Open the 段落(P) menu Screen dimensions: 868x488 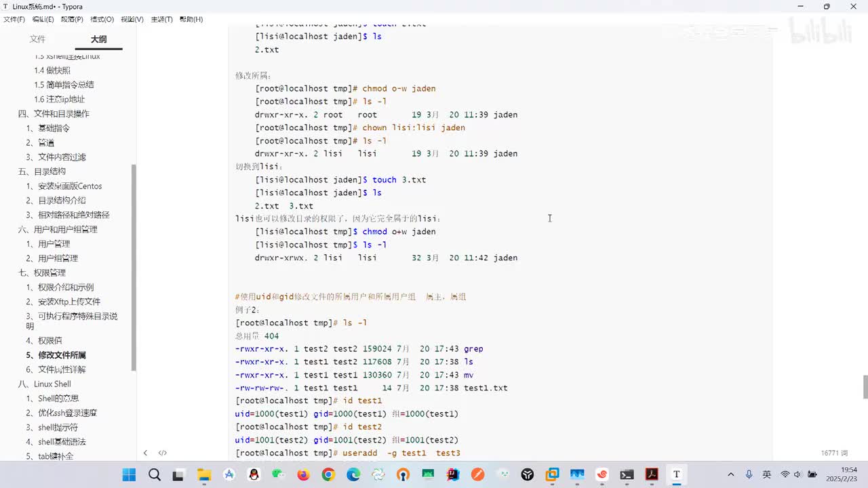pyautogui.click(x=72, y=19)
